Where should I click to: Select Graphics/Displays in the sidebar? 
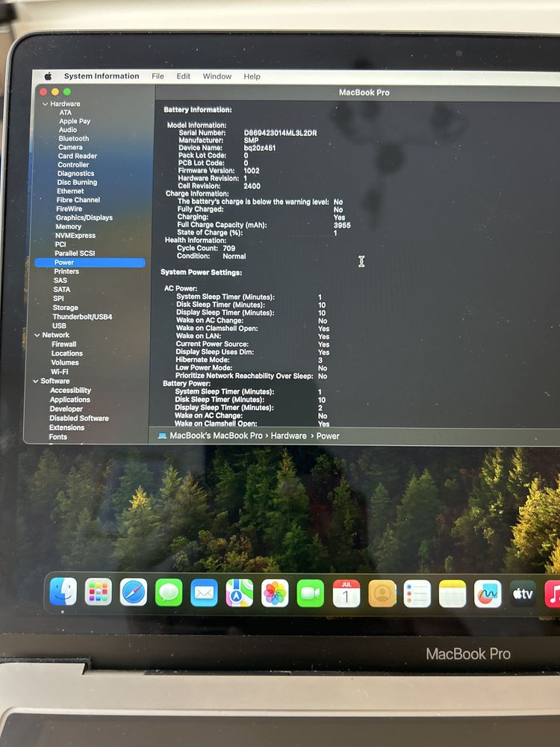[84, 217]
